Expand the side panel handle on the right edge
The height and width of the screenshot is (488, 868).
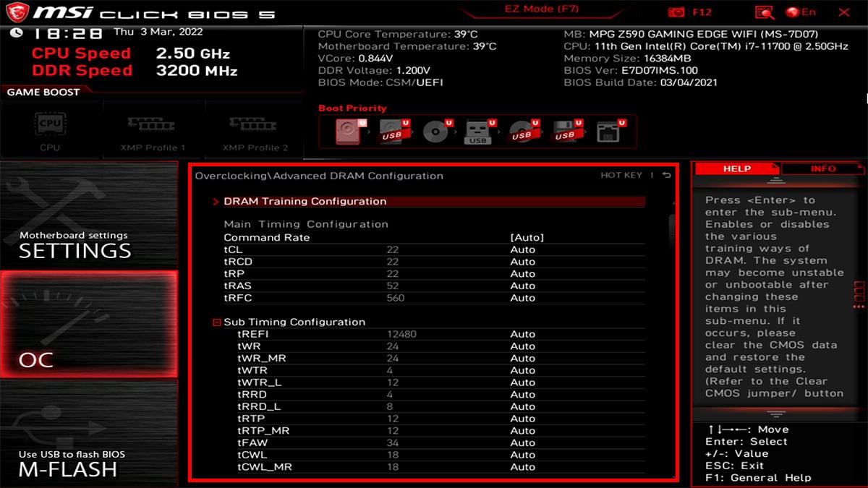[859, 295]
